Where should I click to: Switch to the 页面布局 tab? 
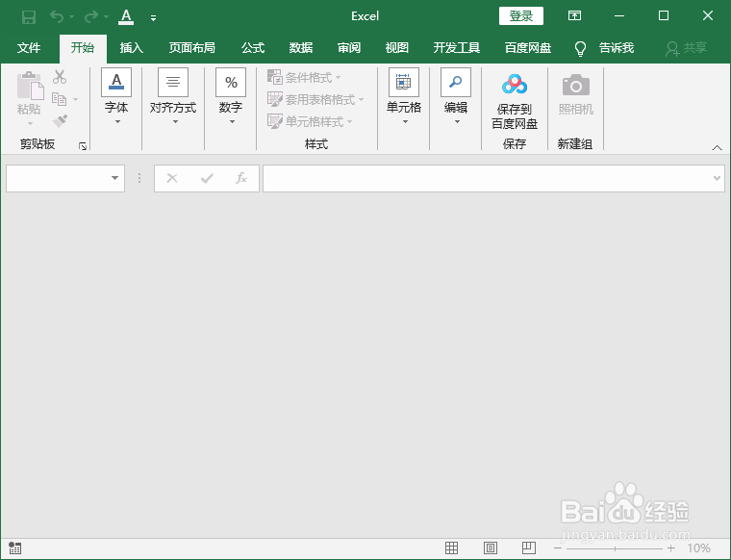tap(191, 47)
